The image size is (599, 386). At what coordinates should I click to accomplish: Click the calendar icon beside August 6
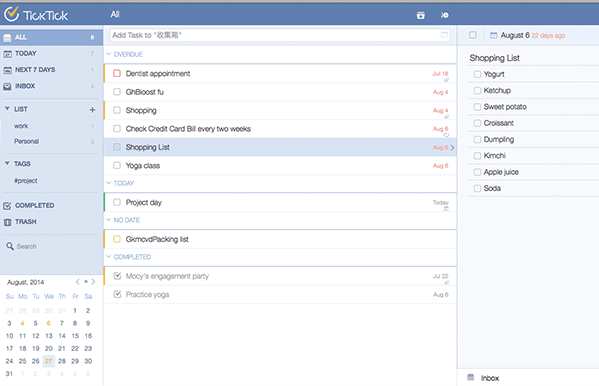(x=494, y=36)
